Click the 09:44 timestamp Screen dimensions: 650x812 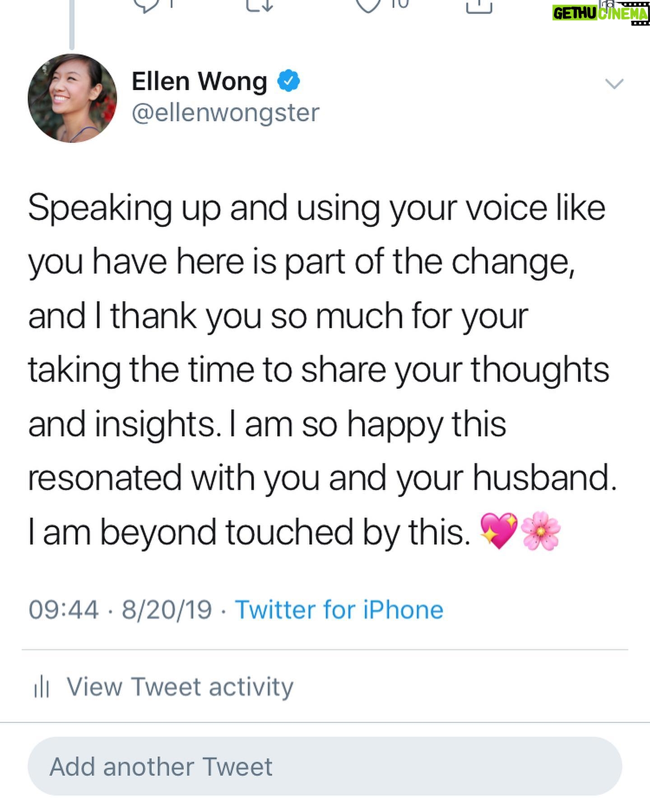[63, 610]
